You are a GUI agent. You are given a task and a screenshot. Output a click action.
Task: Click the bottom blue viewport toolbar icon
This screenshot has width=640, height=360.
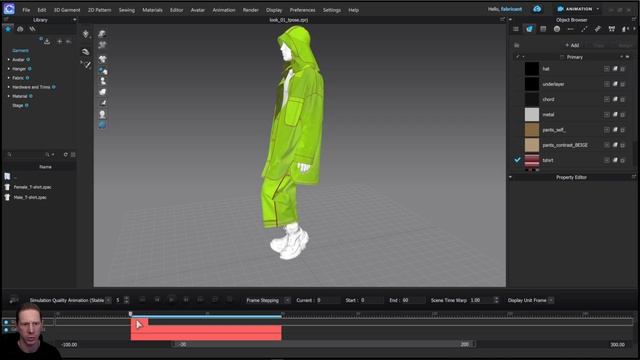[102, 125]
